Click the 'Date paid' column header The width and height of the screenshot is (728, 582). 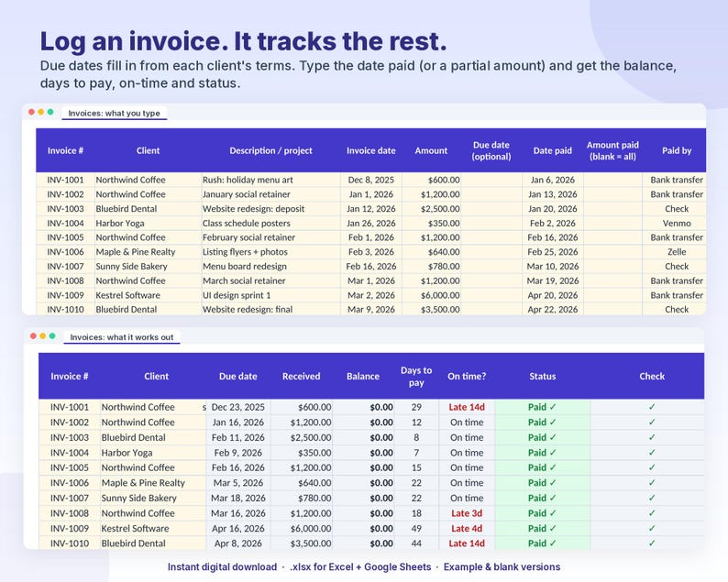(553, 150)
